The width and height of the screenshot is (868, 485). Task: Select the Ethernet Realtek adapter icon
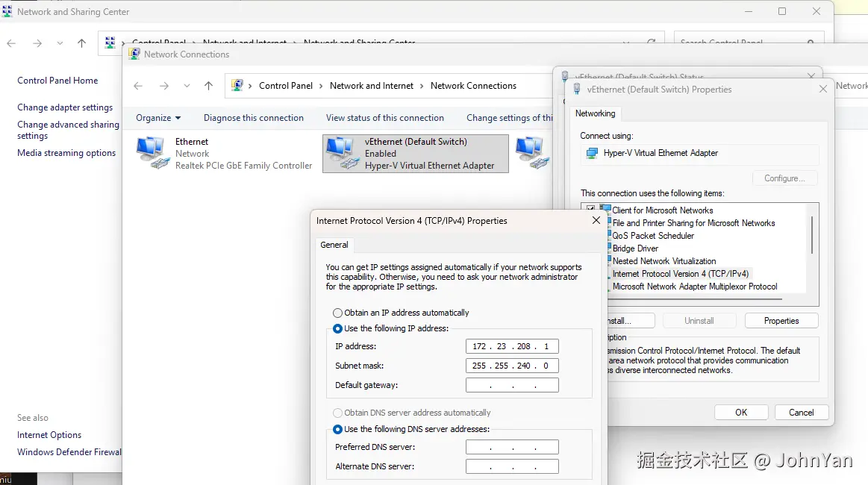(x=152, y=153)
